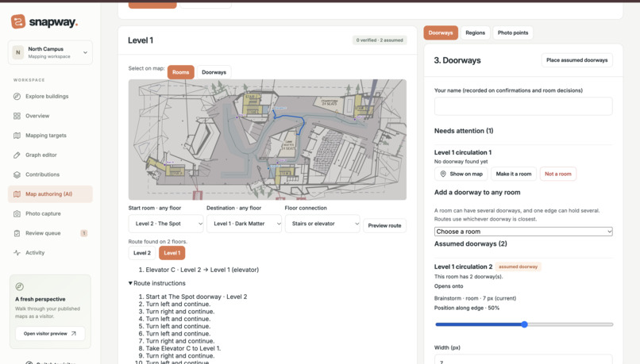
Task: Click Preview route button
Action: point(384,225)
